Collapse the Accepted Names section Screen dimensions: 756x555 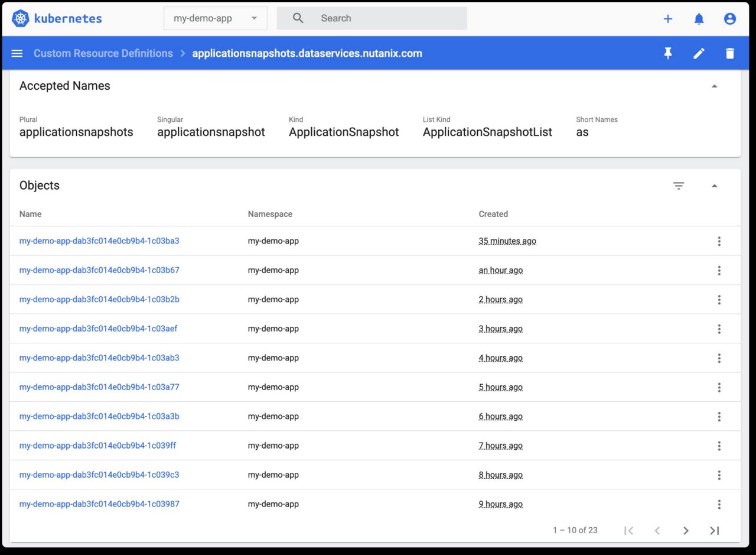(714, 86)
